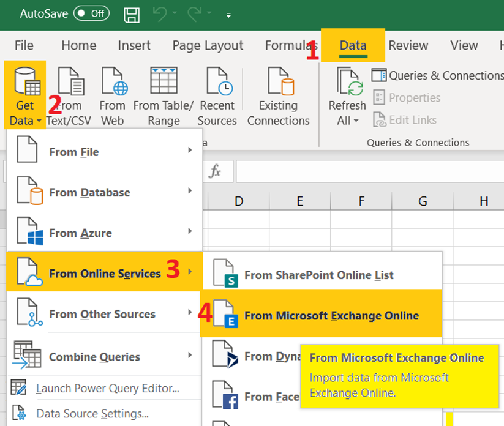Click the Properties button
This screenshot has height=426, width=504.
407,98
